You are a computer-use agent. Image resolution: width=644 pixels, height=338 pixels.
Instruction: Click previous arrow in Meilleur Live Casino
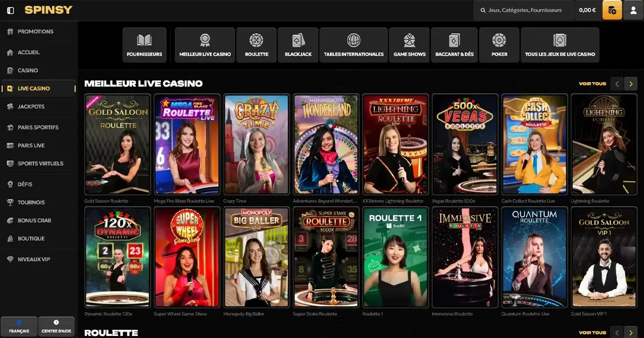tap(618, 84)
